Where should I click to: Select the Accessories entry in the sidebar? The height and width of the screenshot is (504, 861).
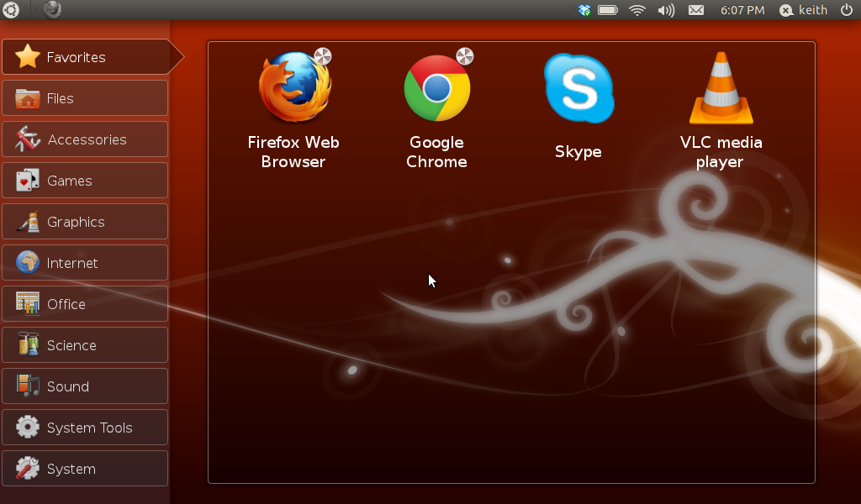point(84,139)
